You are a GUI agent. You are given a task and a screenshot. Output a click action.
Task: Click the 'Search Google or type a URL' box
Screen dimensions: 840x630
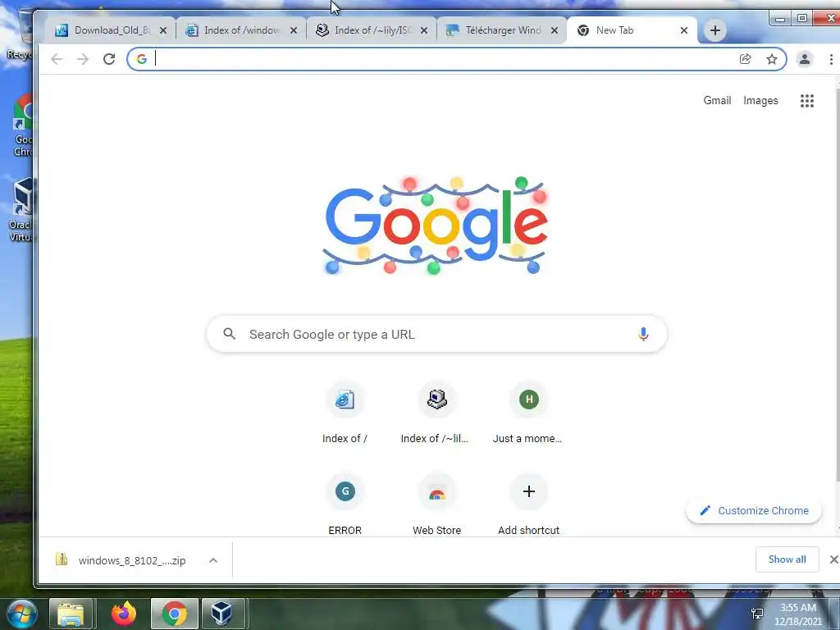[436, 335]
